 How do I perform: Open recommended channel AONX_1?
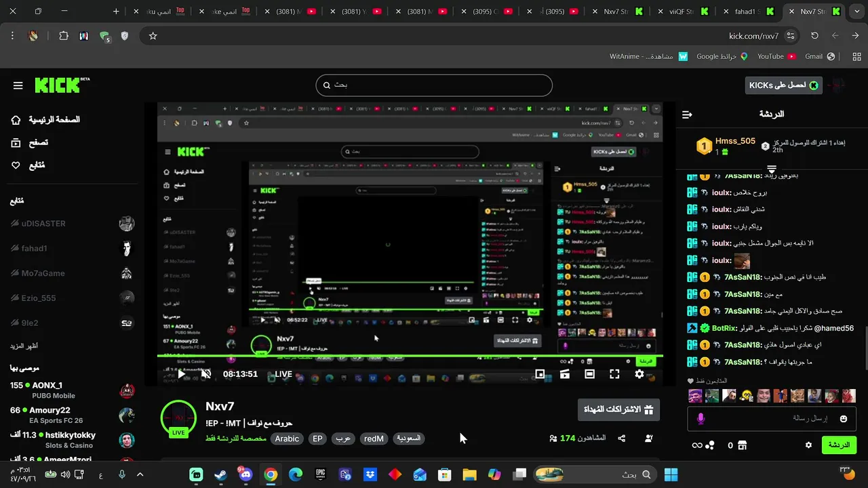pos(72,390)
